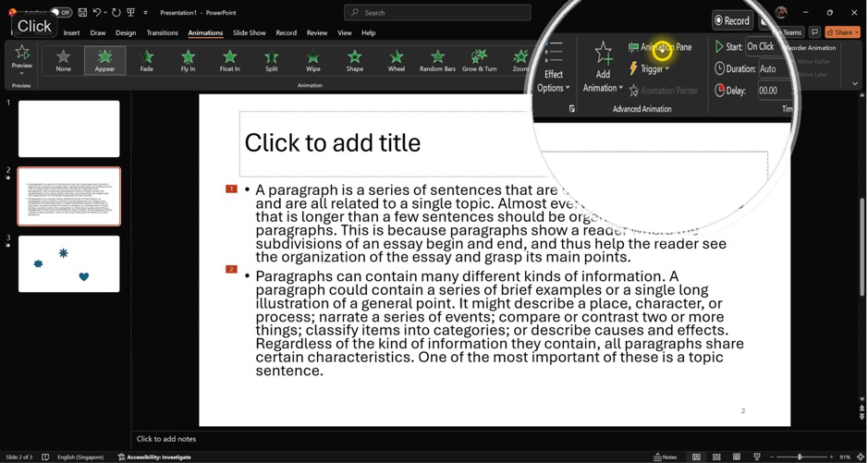Open the Slide Show tab
This screenshot has height=463, width=868.
[x=249, y=32]
